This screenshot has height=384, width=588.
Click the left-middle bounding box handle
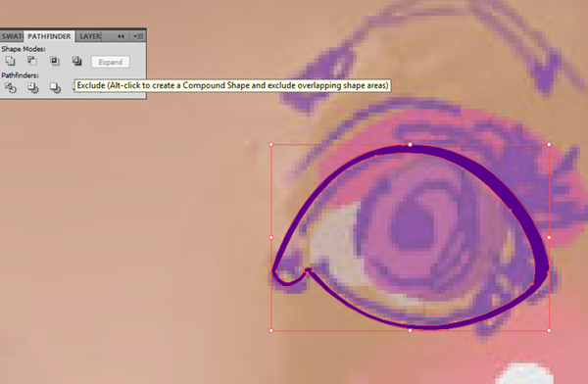point(271,237)
